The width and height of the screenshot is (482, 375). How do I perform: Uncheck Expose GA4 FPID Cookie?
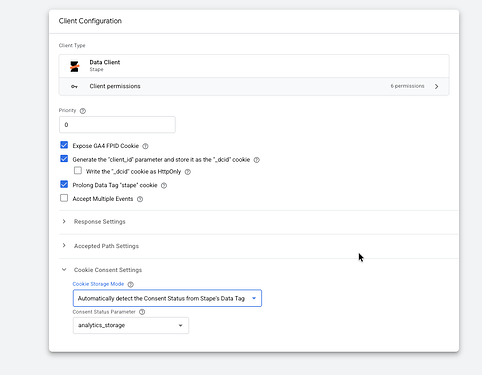[64, 145]
